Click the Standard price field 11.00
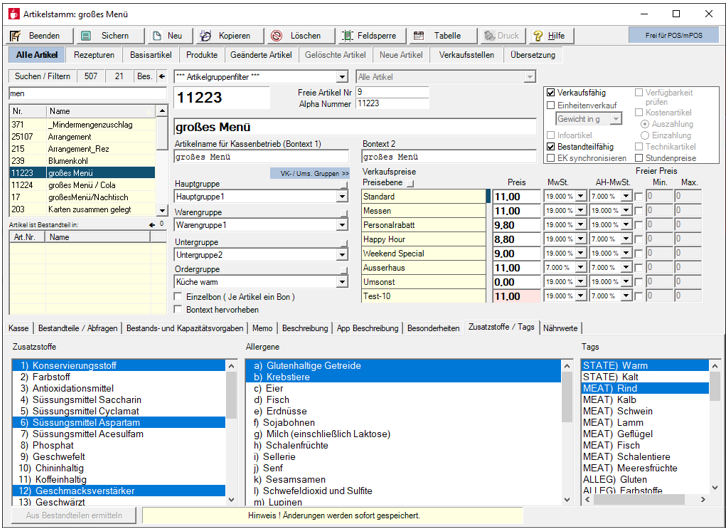The width and height of the screenshot is (727, 528). point(517,197)
